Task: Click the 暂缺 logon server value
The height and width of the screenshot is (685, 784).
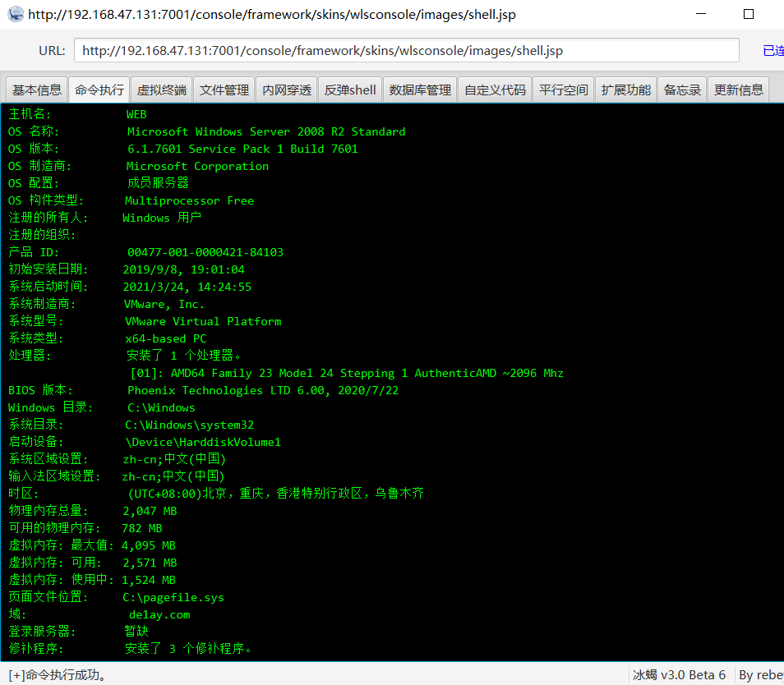Action: (x=136, y=631)
